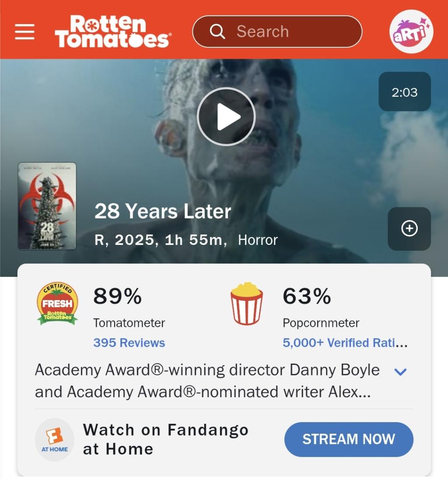Screen dimensions: 448x479
Task: Click the STREAM NOW button
Action: point(349,439)
